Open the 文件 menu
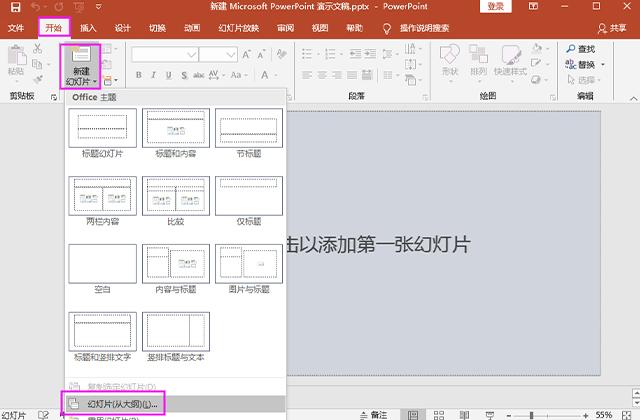The height and width of the screenshot is (420, 640). click(x=16, y=28)
